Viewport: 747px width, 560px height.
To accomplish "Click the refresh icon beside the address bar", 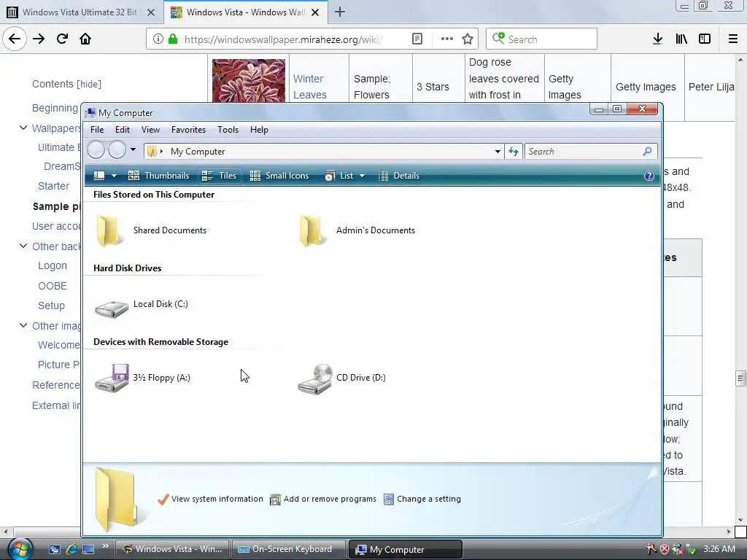I will tap(513, 152).
